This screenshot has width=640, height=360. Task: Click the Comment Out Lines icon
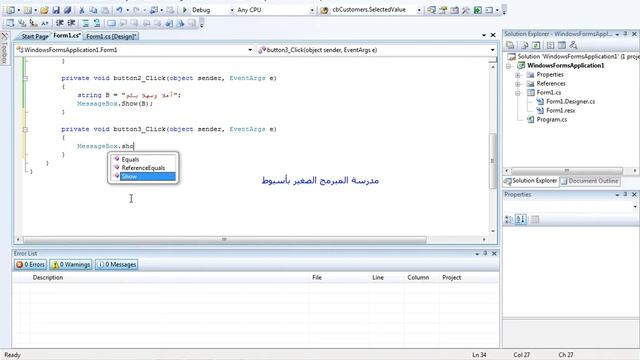point(85,23)
